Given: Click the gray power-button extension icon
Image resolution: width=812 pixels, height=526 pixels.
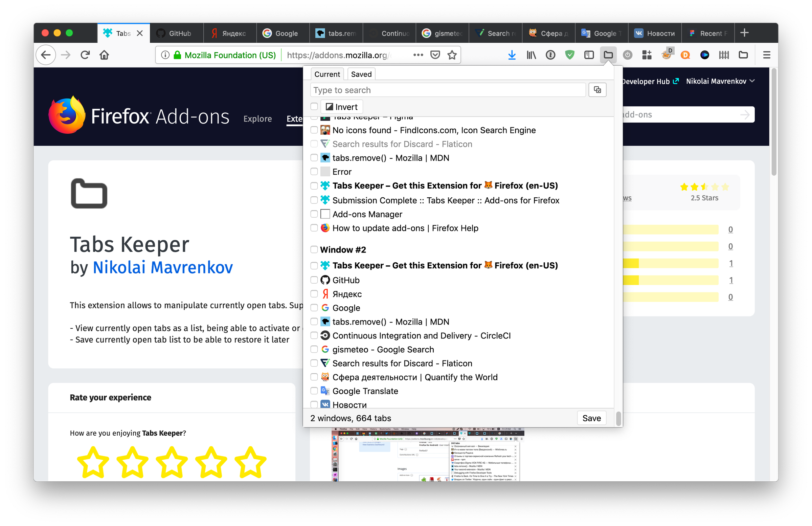Looking at the screenshot, I should (627, 54).
